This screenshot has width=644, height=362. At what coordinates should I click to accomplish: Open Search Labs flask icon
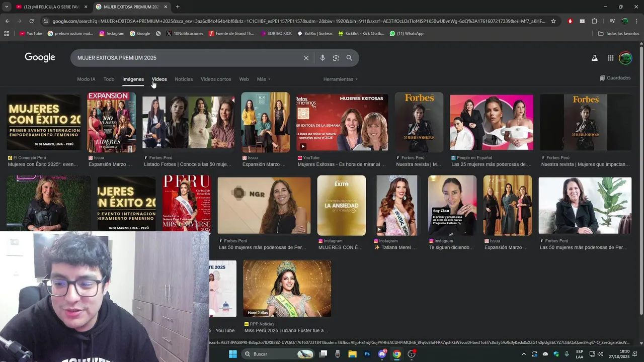(x=594, y=58)
